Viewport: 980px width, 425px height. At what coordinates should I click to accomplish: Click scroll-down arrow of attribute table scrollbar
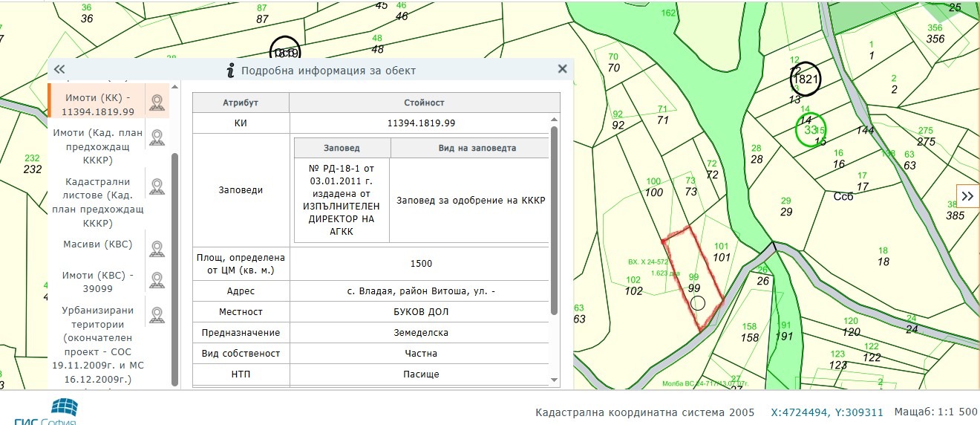[553, 379]
